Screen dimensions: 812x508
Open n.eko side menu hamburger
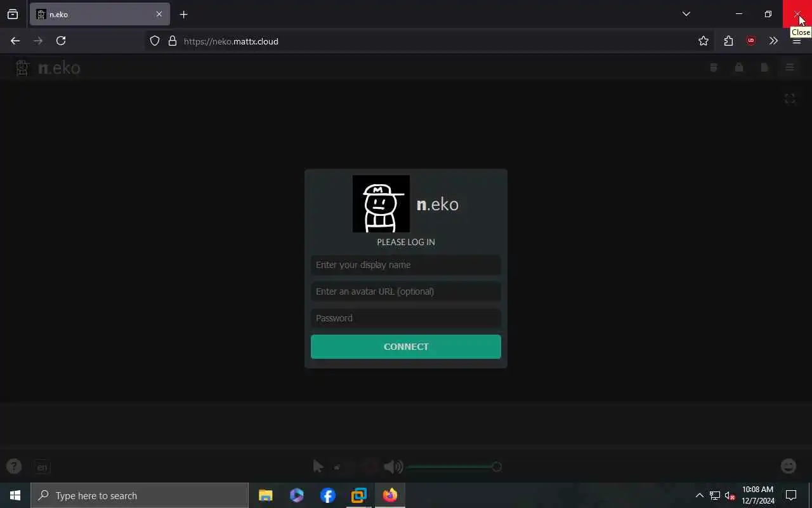click(790, 67)
